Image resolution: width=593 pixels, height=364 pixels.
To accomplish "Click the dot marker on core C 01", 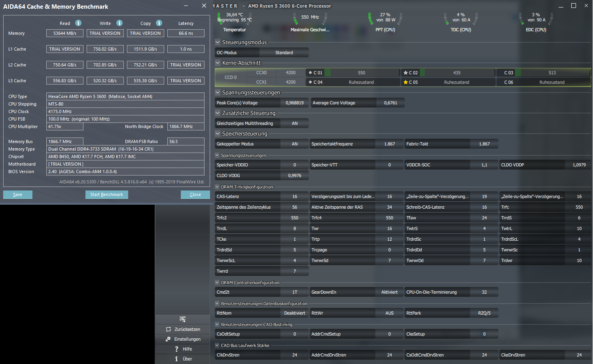I will click(310, 73).
